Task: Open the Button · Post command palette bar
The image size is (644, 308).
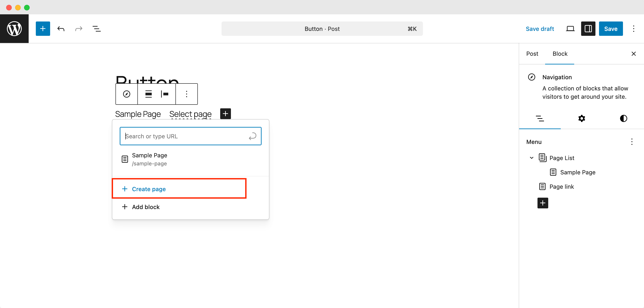Action: coord(322,29)
